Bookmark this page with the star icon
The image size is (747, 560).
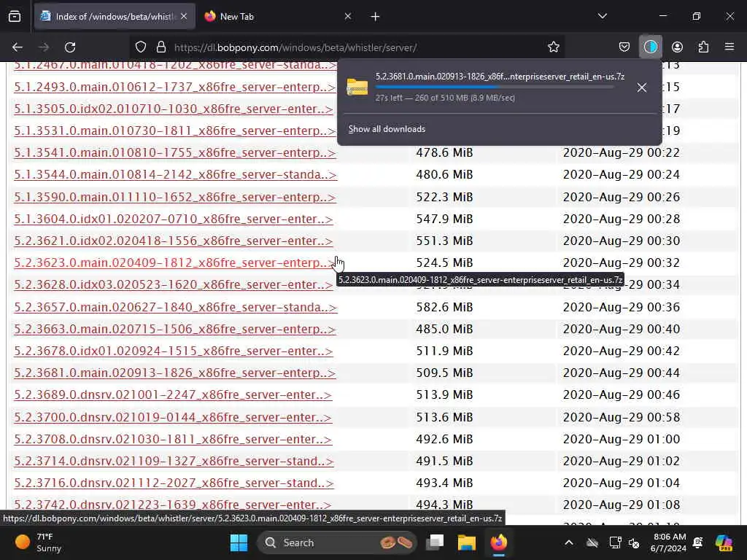click(553, 47)
